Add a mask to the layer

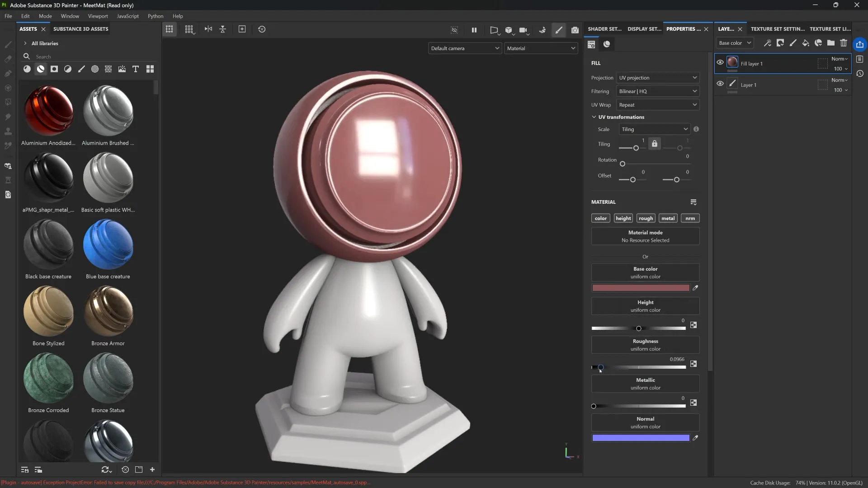pyautogui.click(x=780, y=43)
